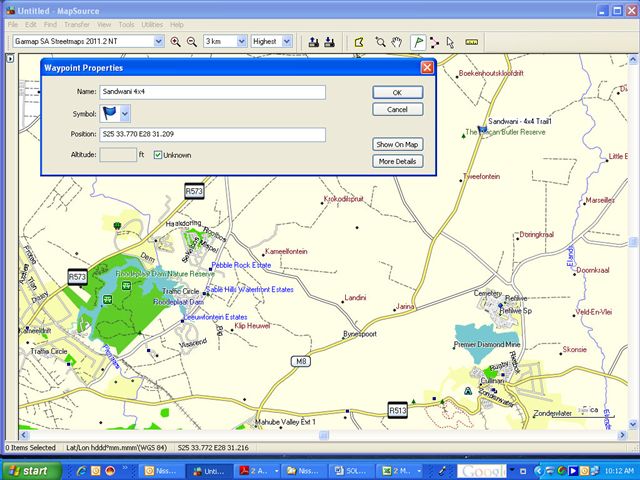Select the Map tool icon
The height and width of the screenshot is (480, 640).
(x=359, y=42)
